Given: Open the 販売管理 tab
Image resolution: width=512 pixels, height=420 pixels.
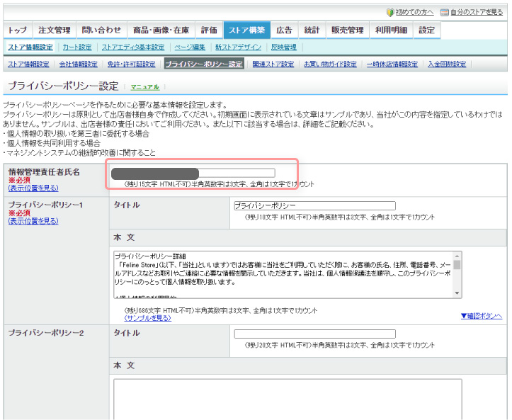Looking at the screenshot, I should coord(348,30).
